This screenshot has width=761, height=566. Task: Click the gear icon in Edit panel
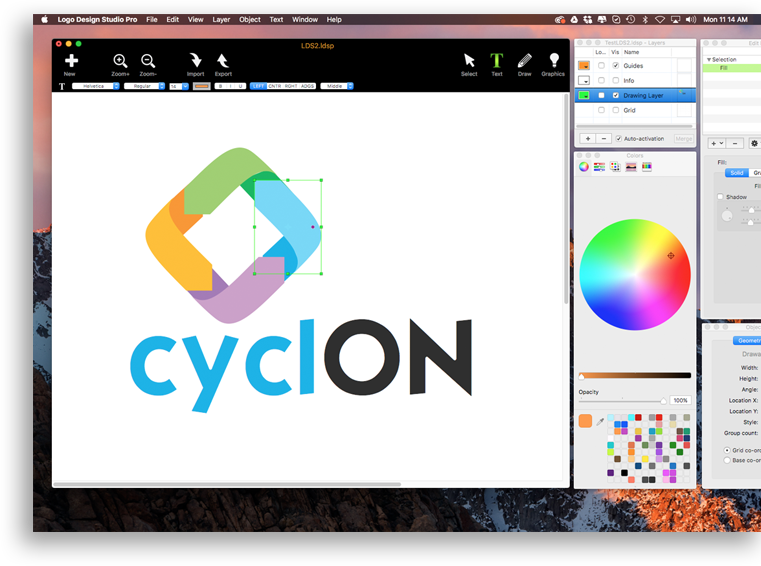click(754, 143)
